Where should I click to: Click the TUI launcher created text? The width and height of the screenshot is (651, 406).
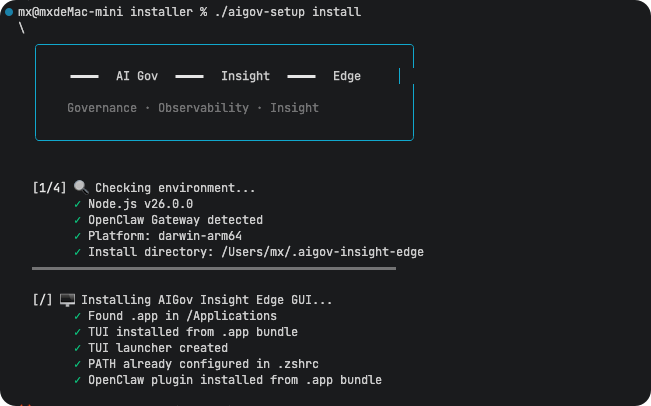click(158, 348)
